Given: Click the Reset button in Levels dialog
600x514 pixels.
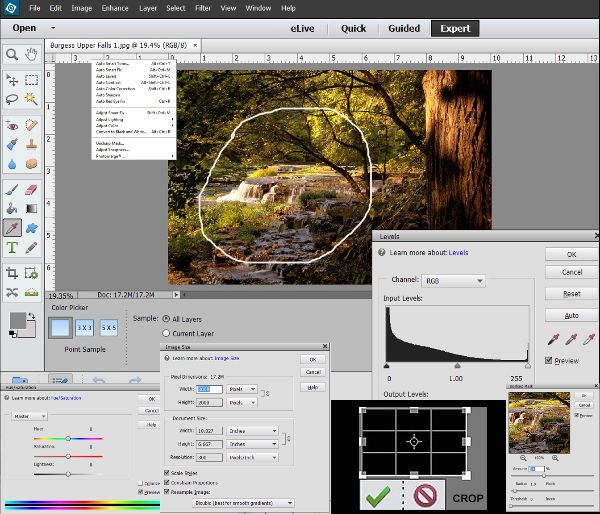Looking at the screenshot, I should coord(571,294).
